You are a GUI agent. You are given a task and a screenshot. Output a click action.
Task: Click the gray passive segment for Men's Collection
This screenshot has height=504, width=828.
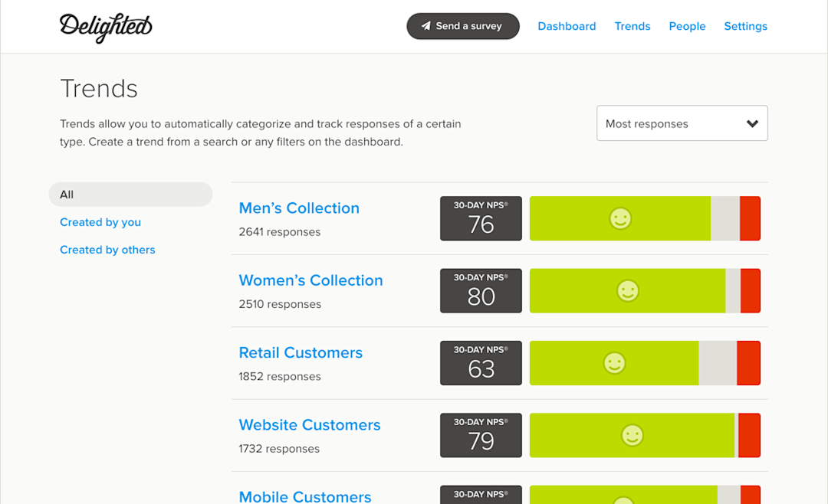click(725, 218)
